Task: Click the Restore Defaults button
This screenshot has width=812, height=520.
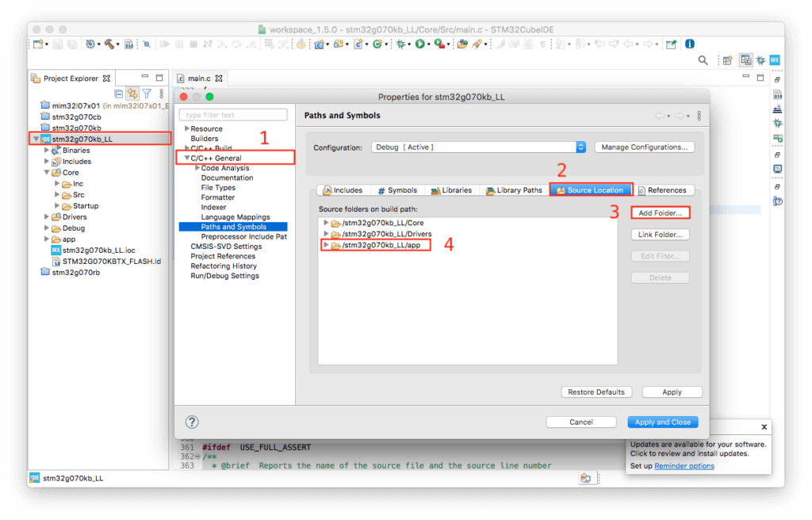Action: [596, 392]
